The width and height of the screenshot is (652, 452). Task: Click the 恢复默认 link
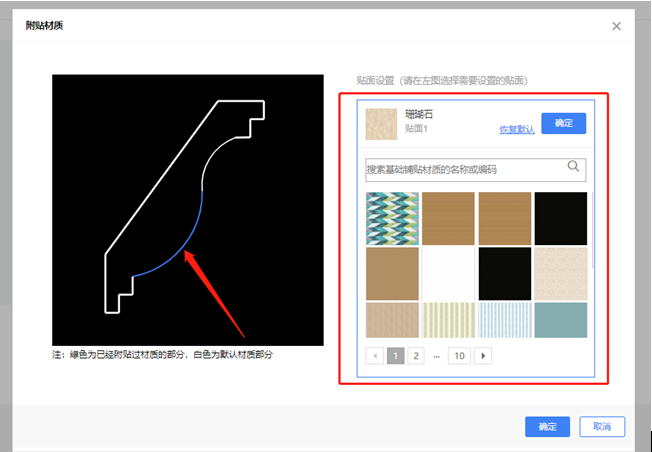click(516, 130)
